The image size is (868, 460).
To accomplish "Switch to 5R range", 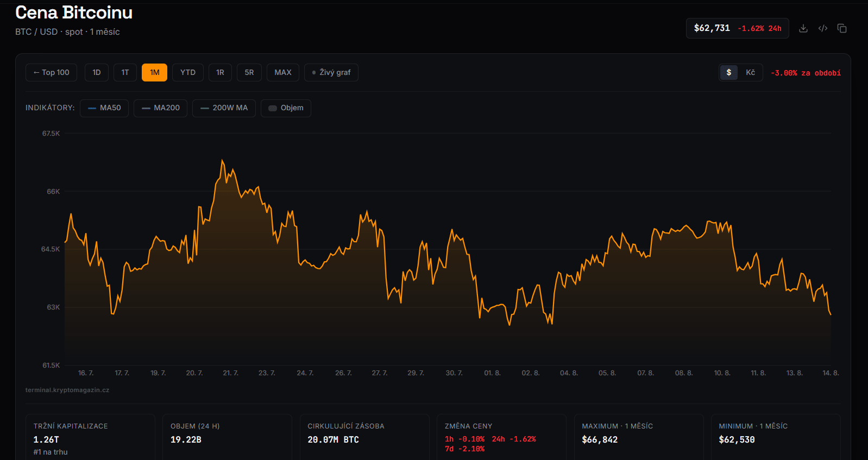I will [x=249, y=72].
